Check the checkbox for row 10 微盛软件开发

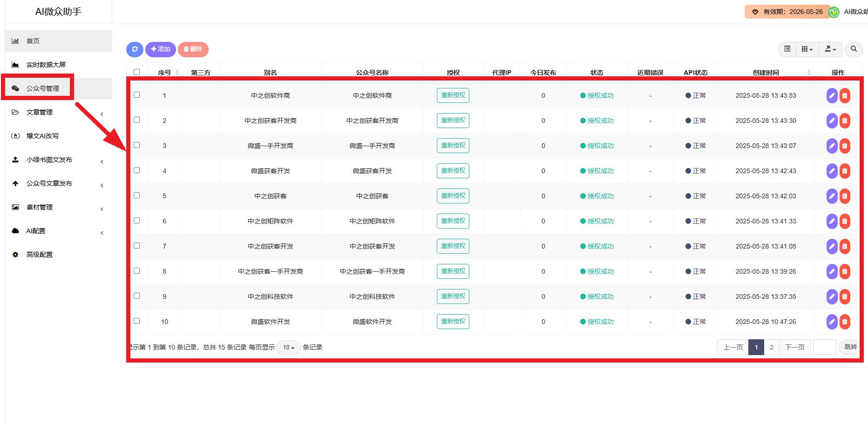tap(136, 321)
